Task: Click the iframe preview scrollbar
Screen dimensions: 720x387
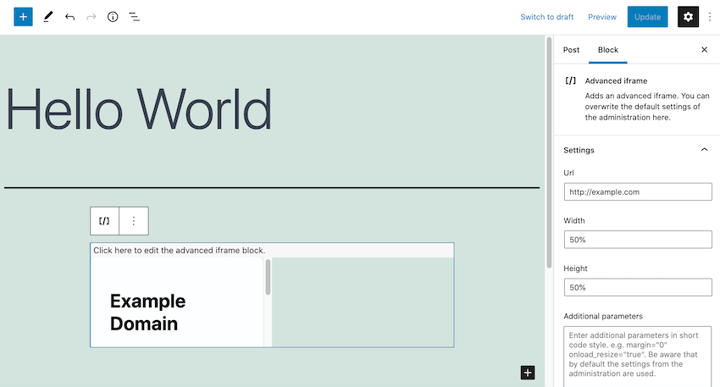Action: 268,277
